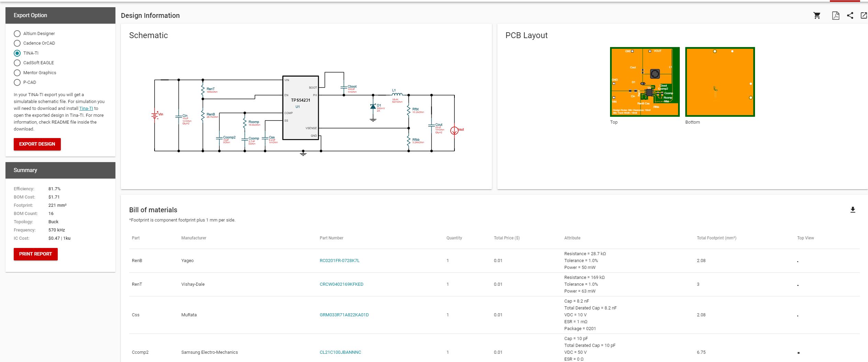Pick CadSoft EAGLE export option
The width and height of the screenshot is (868, 362).
click(x=17, y=63)
